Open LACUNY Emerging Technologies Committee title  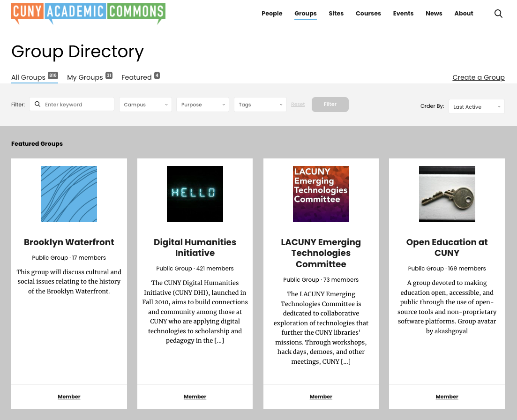[321, 253]
